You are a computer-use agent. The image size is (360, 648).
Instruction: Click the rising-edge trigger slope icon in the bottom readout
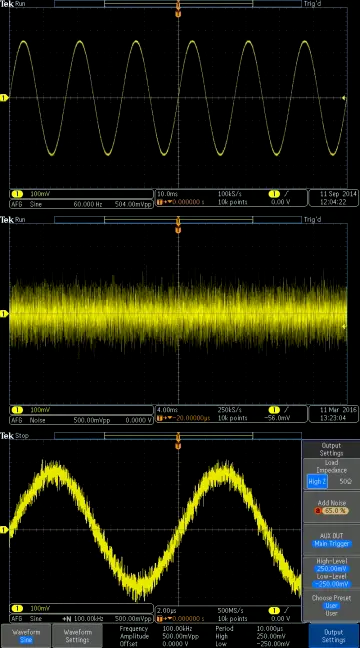[286, 610]
